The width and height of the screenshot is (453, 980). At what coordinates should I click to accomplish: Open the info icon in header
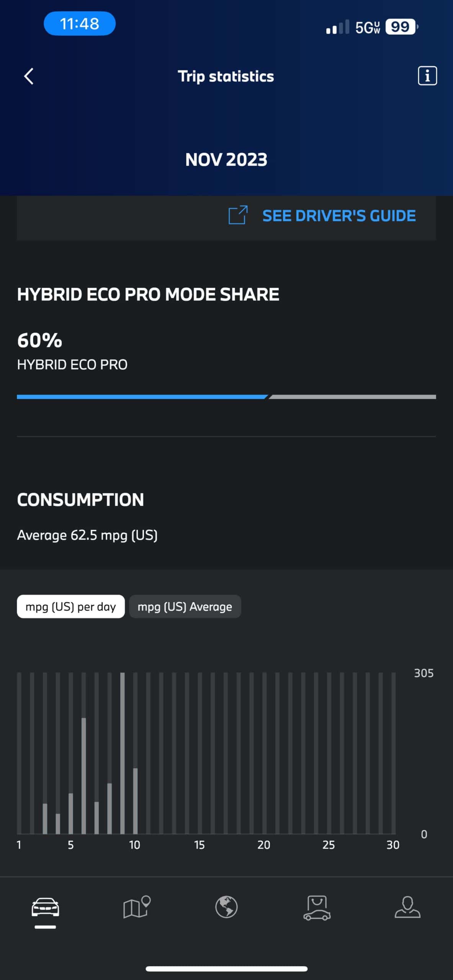427,76
